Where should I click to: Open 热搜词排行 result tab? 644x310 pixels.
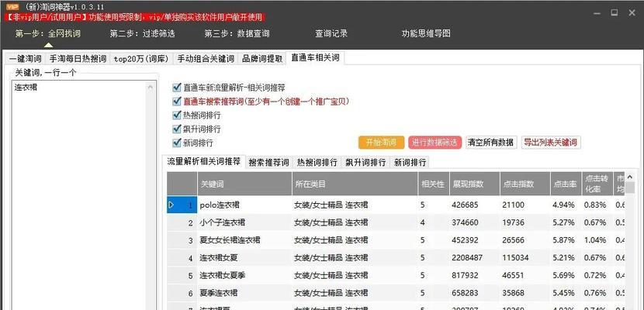coord(317,163)
